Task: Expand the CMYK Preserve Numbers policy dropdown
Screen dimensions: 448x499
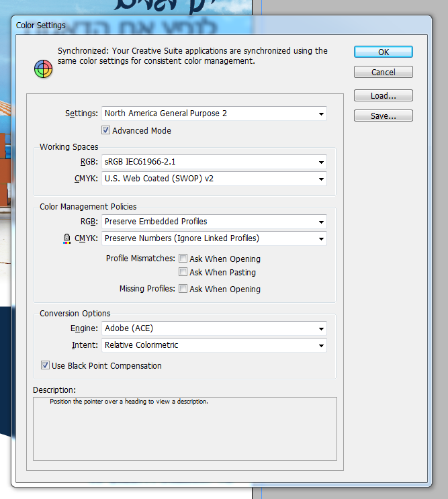Action: pos(214,238)
